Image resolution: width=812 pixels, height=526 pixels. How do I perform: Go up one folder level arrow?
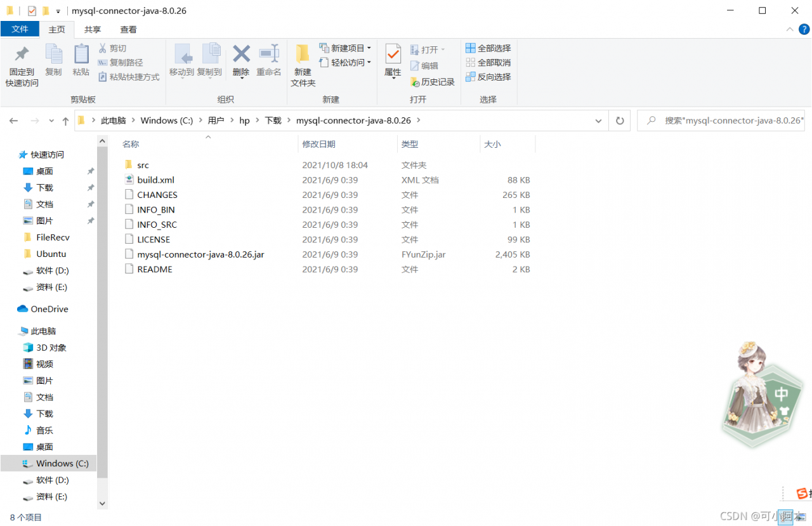pyautogui.click(x=65, y=121)
